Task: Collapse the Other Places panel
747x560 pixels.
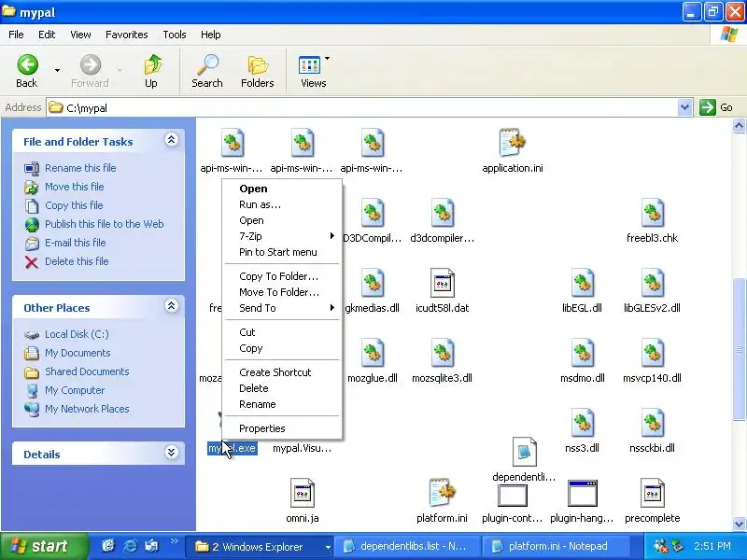Action: tap(172, 306)
